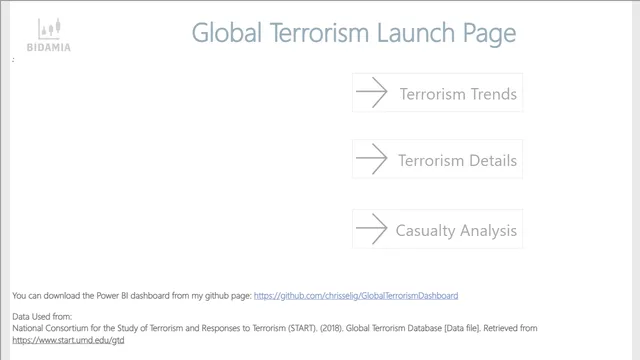Viewport: 640px width, 360px height.
Task: Open the Casualty Analysis page button
Action: (437, 229)
